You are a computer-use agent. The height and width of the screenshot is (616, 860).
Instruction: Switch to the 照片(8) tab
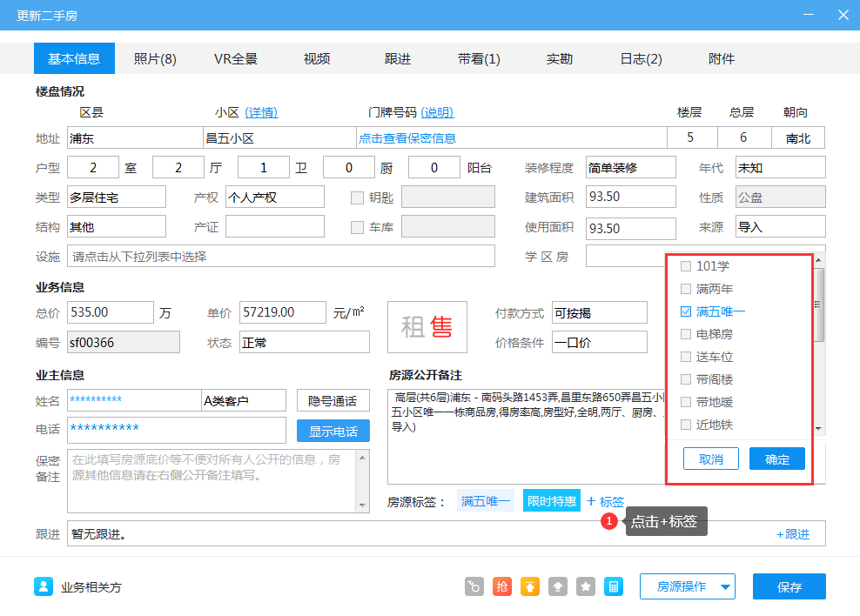(155, 58)
